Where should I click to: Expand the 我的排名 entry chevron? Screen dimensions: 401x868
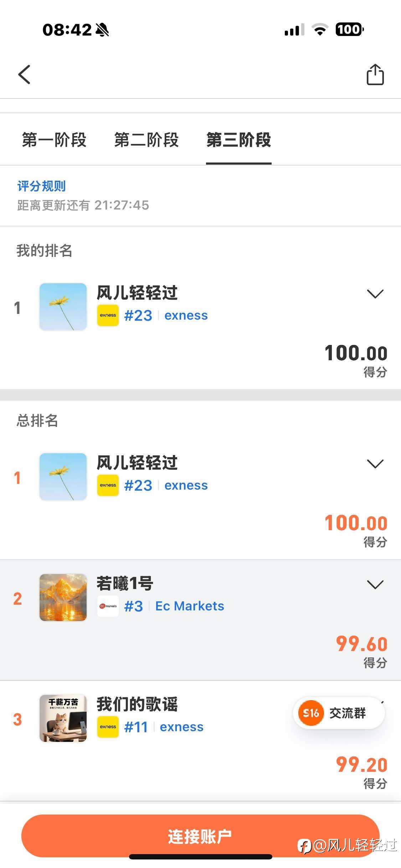coord(375,294)
